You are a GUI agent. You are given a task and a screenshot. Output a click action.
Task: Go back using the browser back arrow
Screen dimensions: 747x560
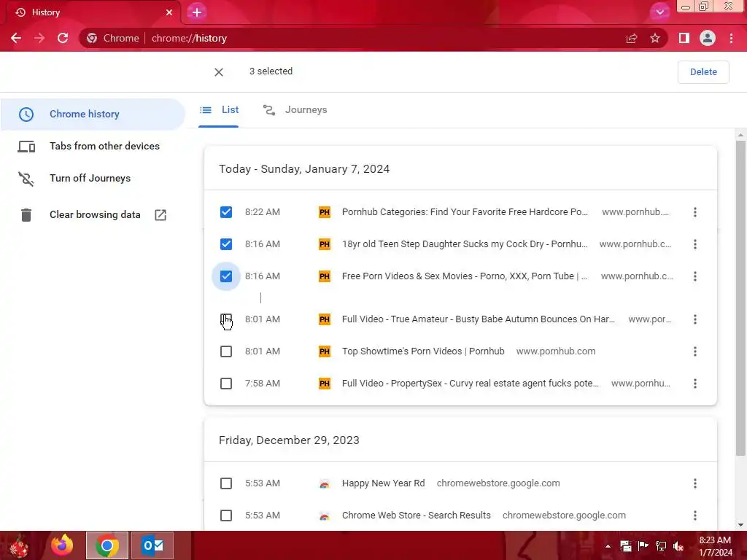coord(16,38)
